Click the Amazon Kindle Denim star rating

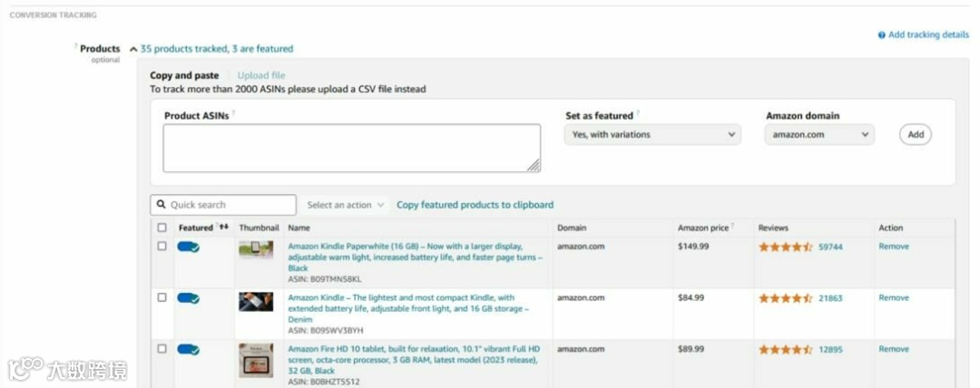tap(786, 298)
